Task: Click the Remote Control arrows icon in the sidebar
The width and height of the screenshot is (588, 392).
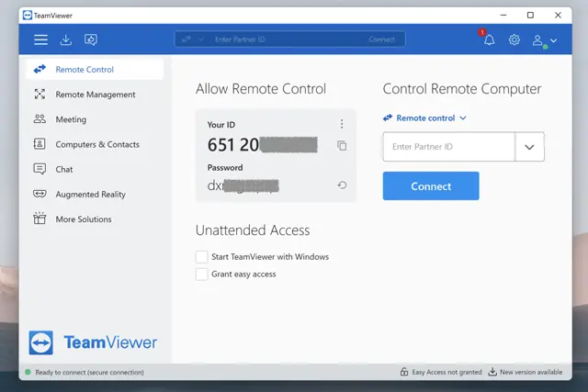Action: click(40, 69)
